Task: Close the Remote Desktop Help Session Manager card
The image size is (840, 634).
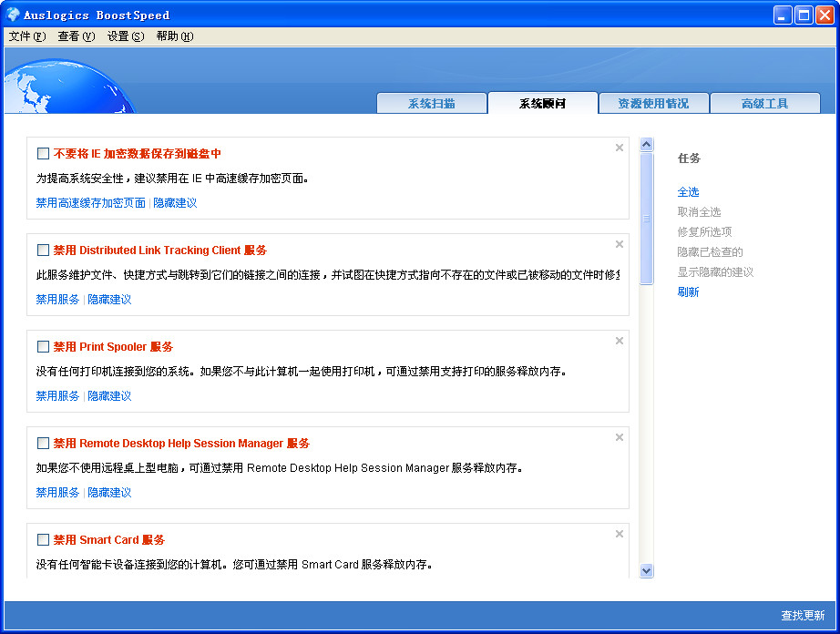Action: 620,437
